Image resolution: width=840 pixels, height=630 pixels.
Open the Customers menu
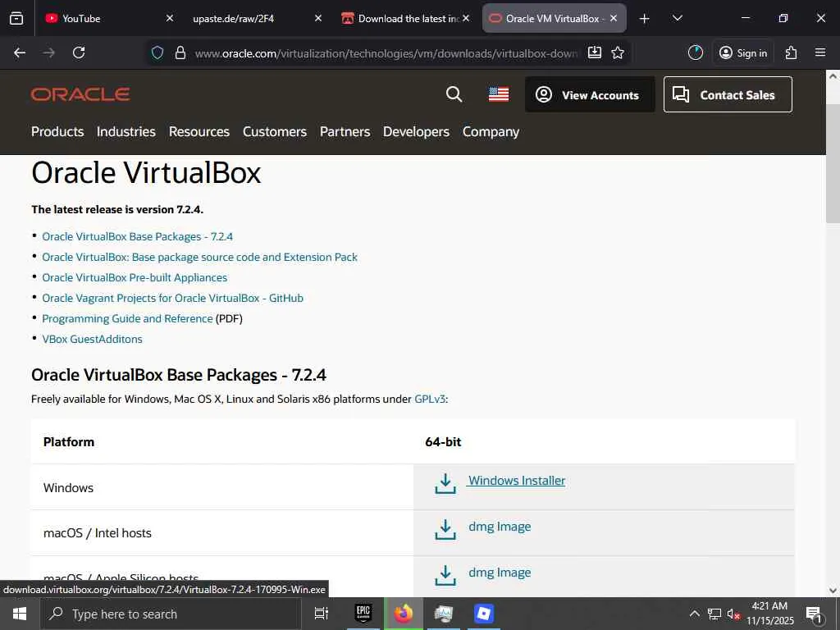click(x=274, y=132)
